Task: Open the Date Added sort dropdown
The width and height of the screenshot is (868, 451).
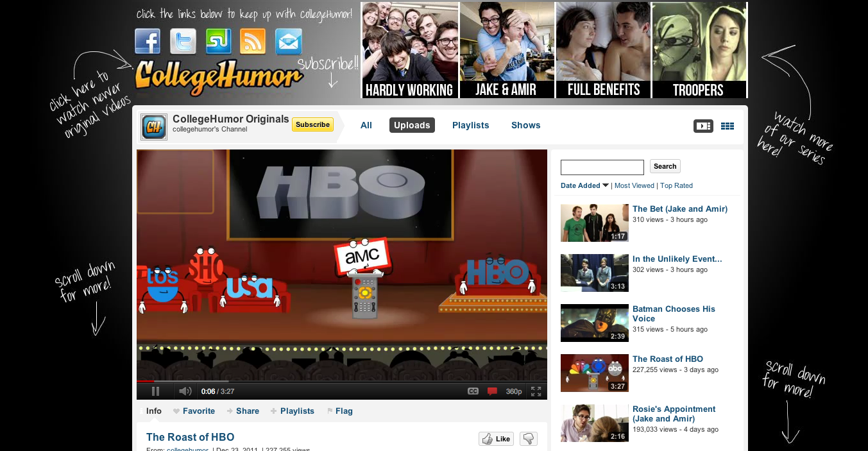Action: 584,185
